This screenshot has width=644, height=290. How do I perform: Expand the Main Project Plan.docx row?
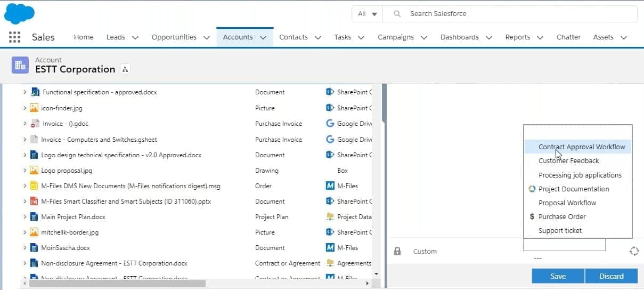point(25,217)
